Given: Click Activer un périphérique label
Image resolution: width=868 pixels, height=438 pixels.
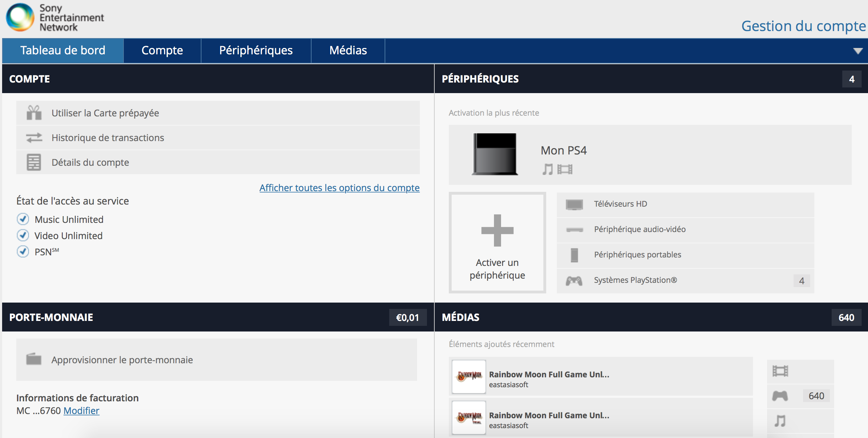Looking at the screenshot, I should [x=497, y=269].
